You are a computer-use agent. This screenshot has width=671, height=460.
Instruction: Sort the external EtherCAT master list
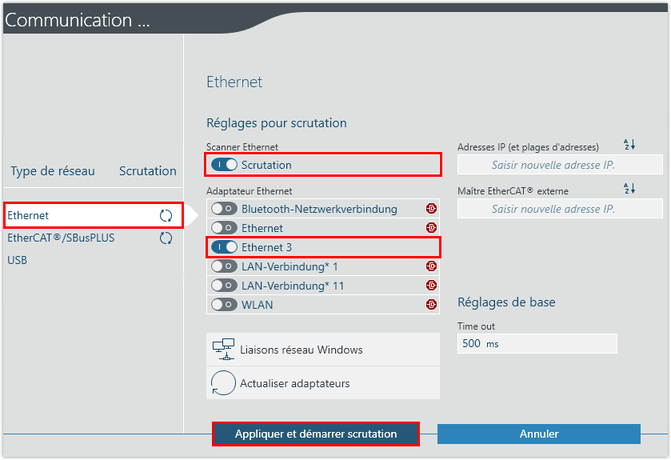coord(629,189)
